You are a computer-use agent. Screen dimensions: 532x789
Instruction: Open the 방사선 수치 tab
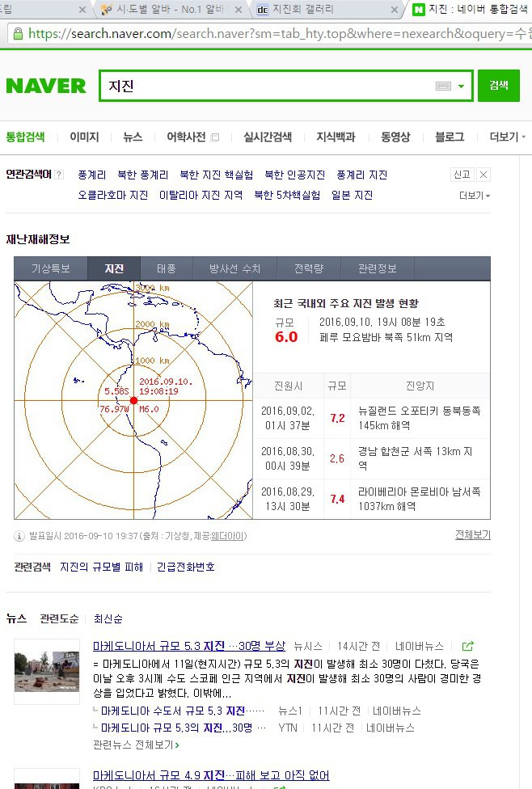pos(234,268)
